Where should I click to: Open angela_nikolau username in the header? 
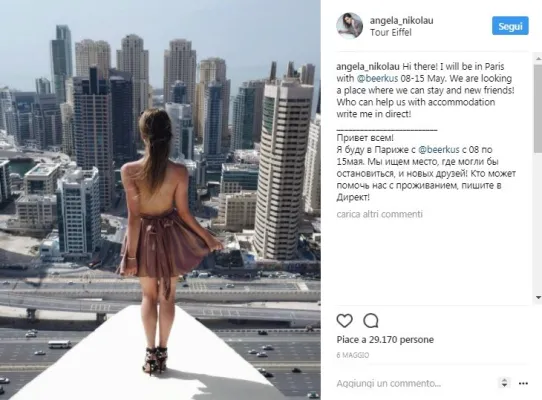pyautogui.click(x=401, y=20)
